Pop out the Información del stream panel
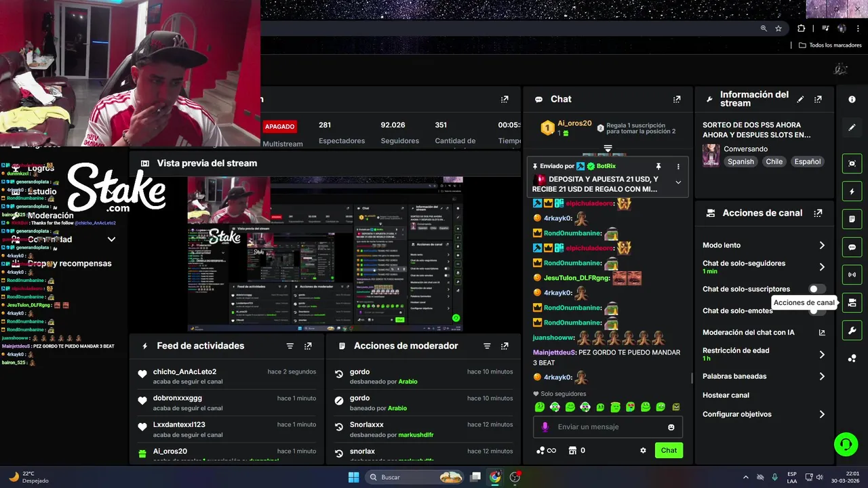 818,99
